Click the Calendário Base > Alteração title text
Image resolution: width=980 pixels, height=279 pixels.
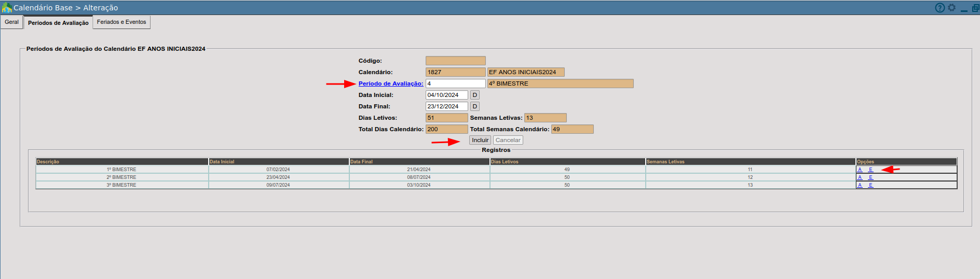65,8
